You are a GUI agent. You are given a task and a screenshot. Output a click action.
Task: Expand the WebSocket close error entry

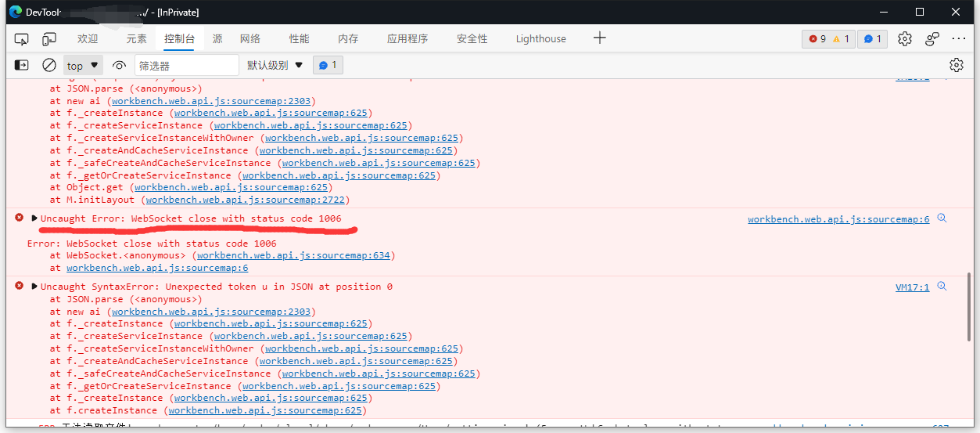[x=34, y=218]
